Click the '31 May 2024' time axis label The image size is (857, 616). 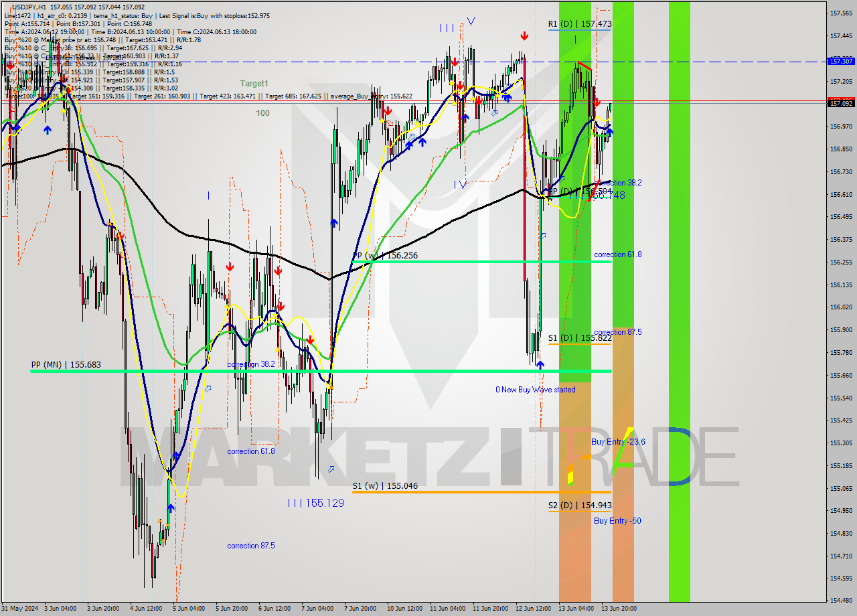click(20, 609)
